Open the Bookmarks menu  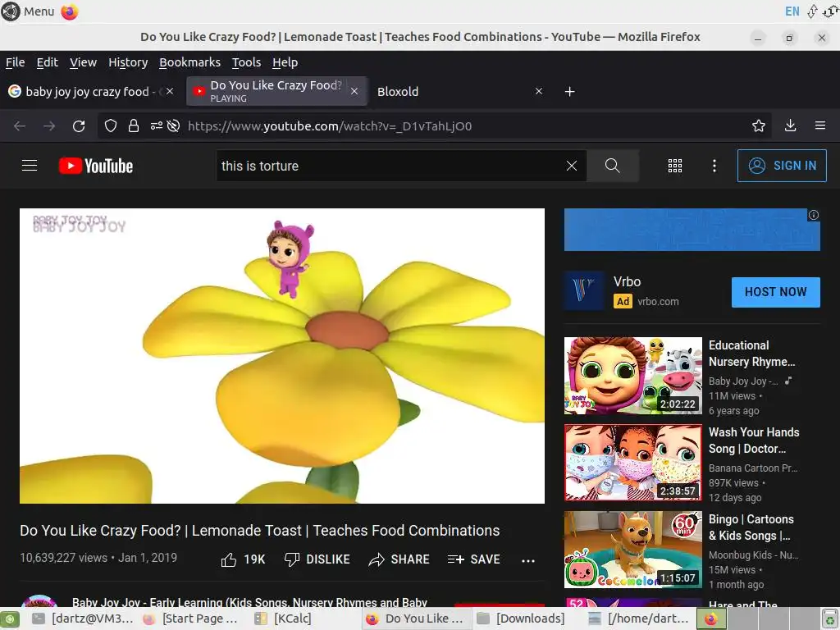pyautogui.click(x=189, y=62)
